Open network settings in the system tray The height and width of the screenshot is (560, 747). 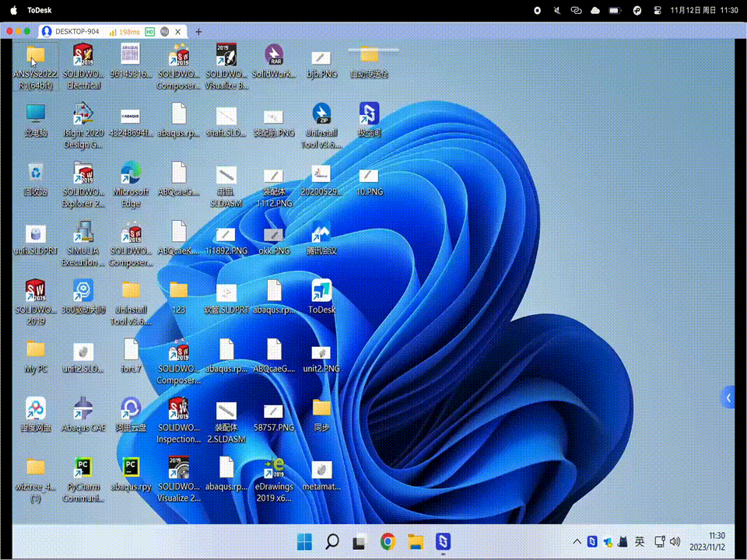coord(659,541)
